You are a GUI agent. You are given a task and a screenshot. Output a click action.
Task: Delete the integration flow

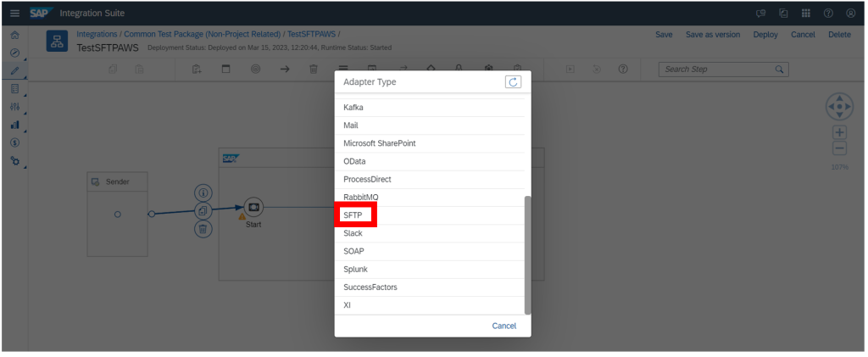tap(839, 34)
